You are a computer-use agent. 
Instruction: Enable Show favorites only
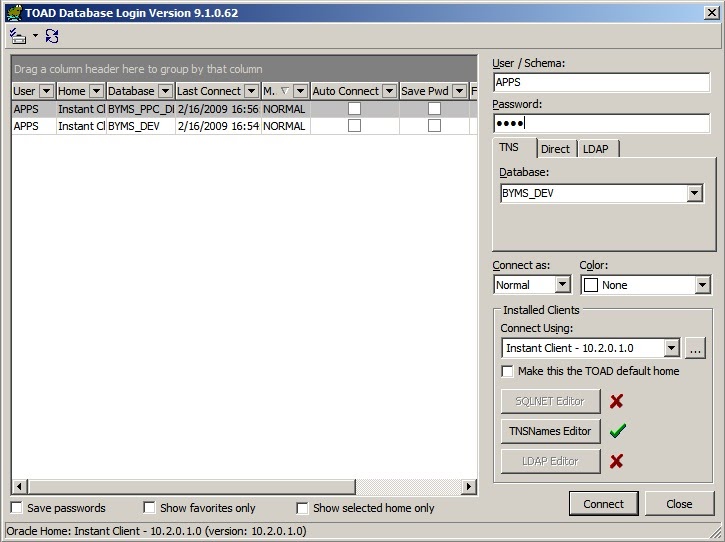tap(149, 507)
